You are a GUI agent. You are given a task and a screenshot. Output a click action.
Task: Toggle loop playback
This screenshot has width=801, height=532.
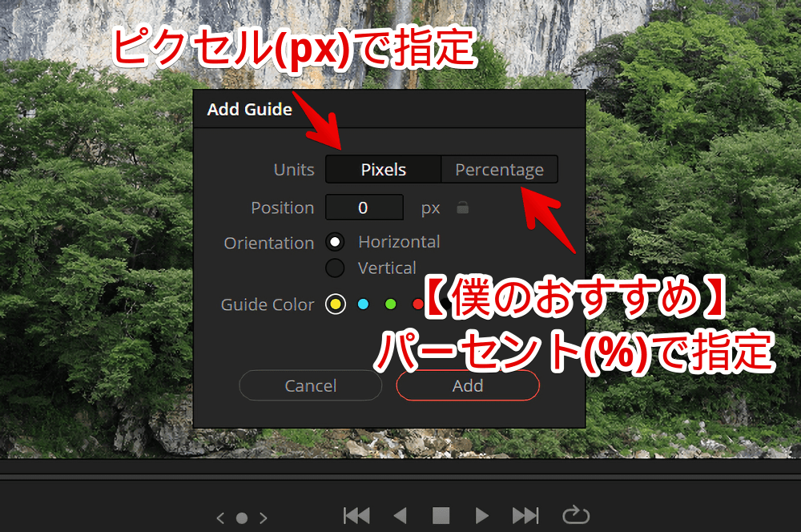[576, 514]
